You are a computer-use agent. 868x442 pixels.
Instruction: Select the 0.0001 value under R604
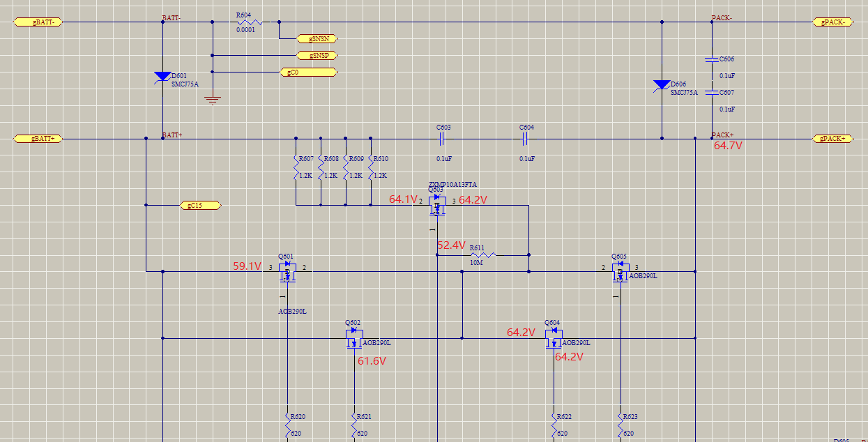point(245,30)
